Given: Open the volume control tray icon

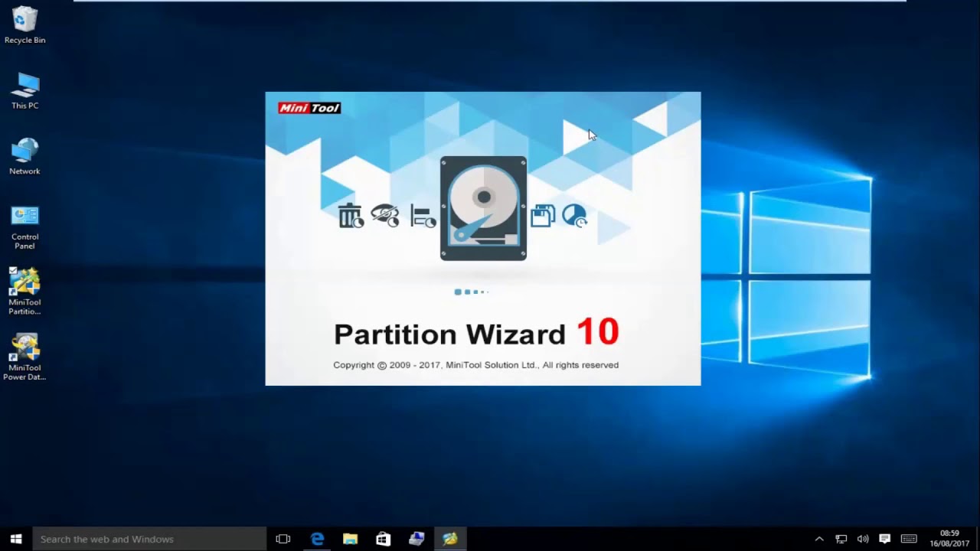Looking at the screenshot, I should point(863,539).
